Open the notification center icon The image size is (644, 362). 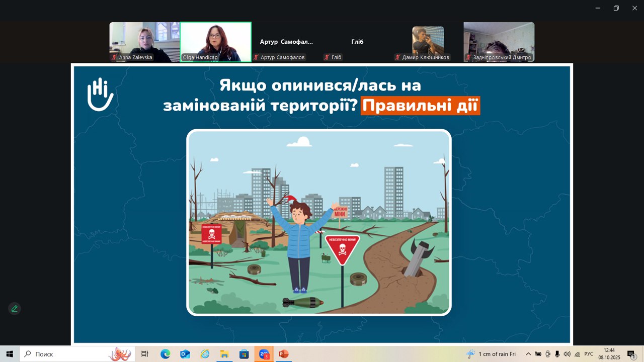(x=631, y=354)
